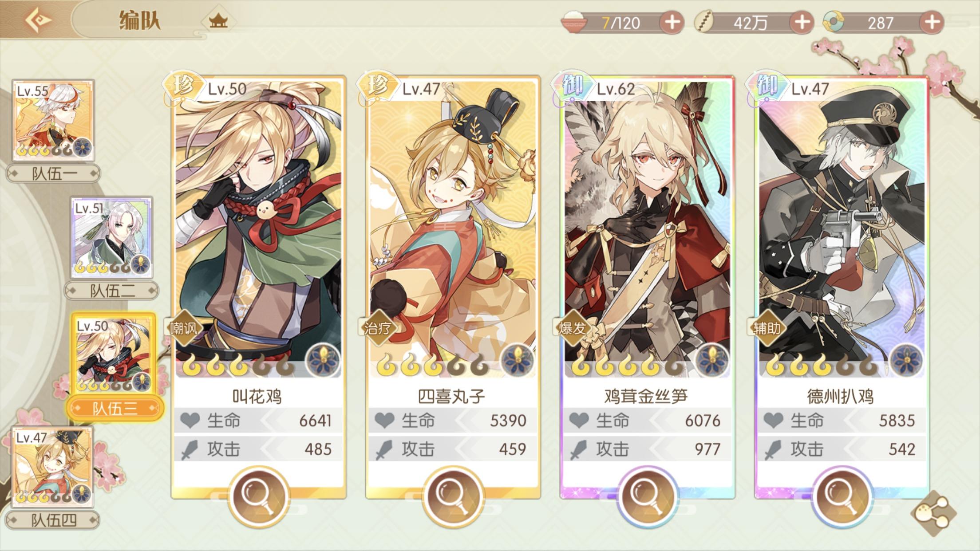Image resolution: width=980 pixels, height=551 pixels.
Task: Tap the 治疗 role tag
Action: 378,328
